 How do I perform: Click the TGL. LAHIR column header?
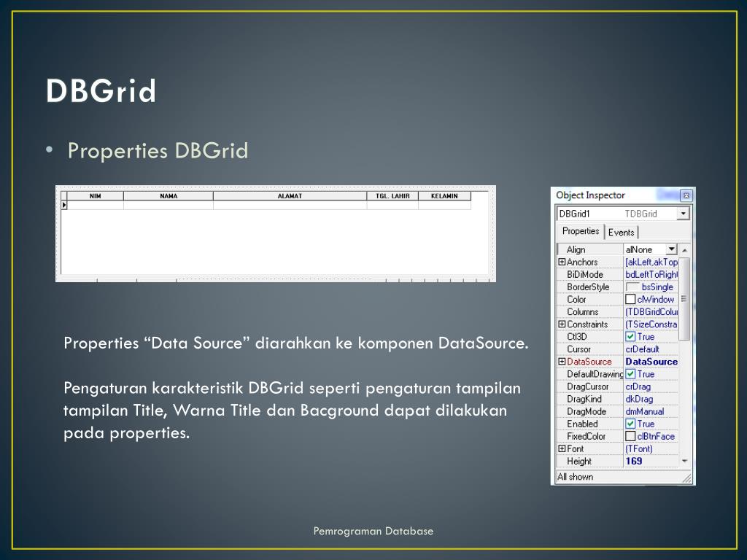pos(392,195)
